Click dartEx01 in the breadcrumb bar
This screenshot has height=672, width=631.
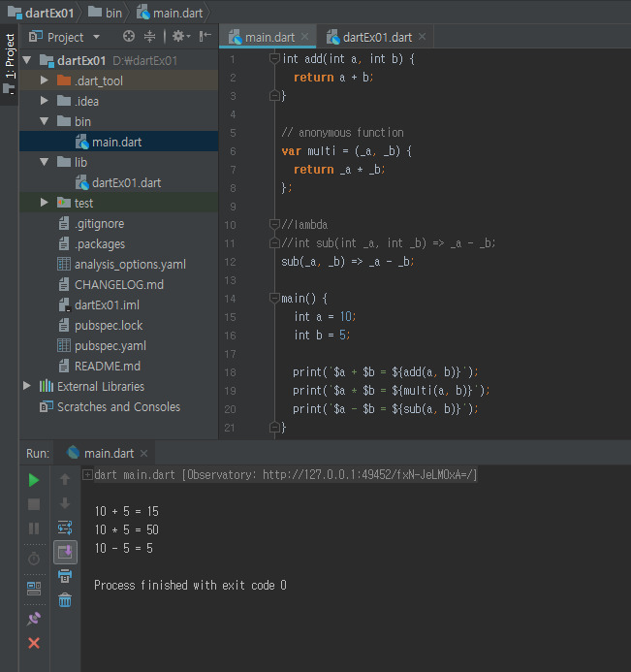(41, 13)
